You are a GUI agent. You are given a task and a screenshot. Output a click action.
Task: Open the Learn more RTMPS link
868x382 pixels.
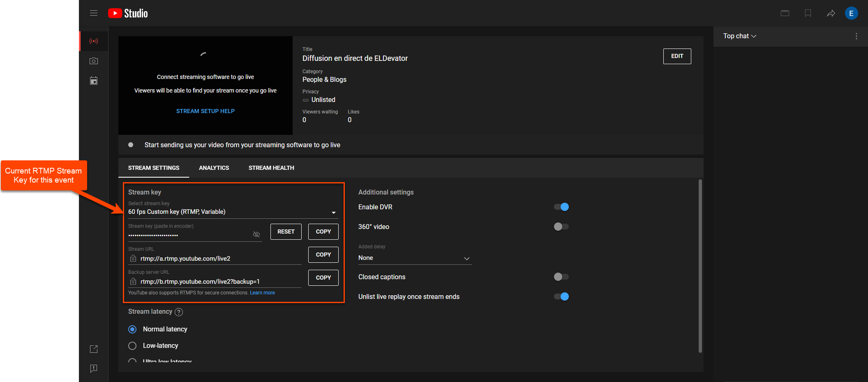coord(263,293)
